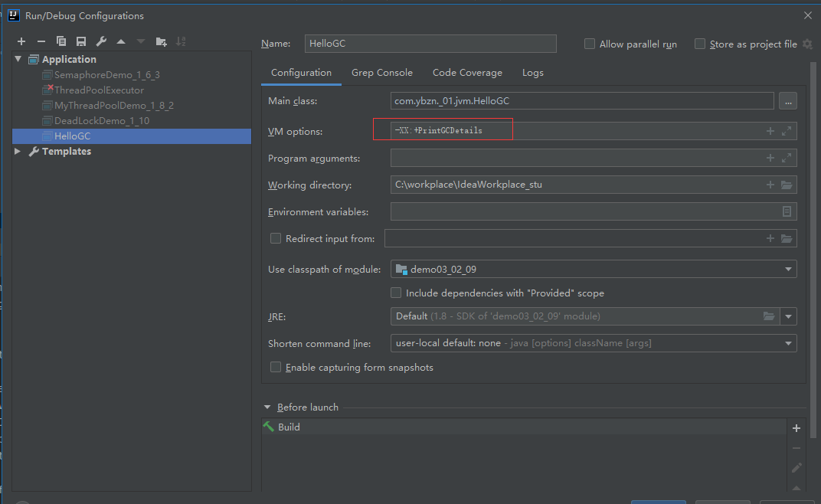Image resolution: width=821 pixels, height=504 pixels.
Task: Edit the selected Before launch task
Action: tap(796, 467)
